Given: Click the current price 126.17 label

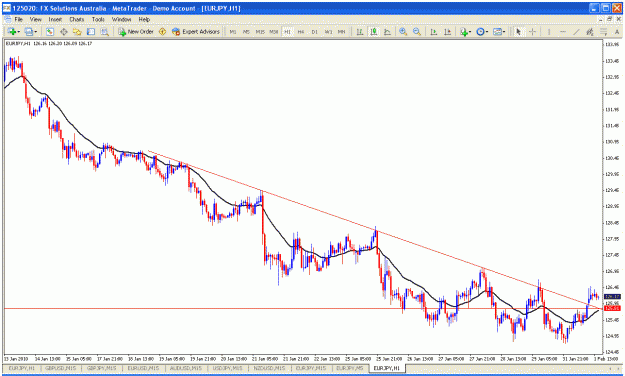Looking at the screenshot, I should [x=612, y=297].
